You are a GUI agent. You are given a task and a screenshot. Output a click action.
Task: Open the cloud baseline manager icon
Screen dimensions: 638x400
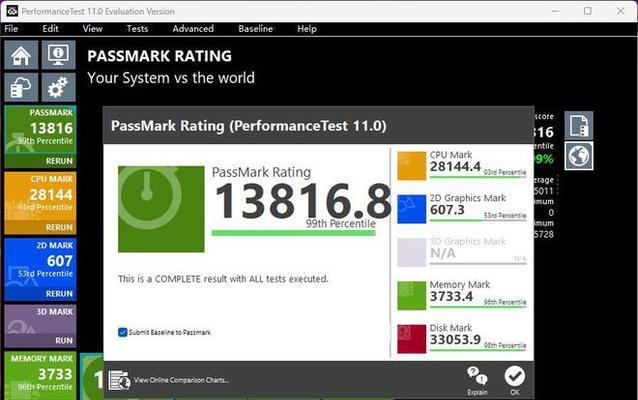(21, 87)
